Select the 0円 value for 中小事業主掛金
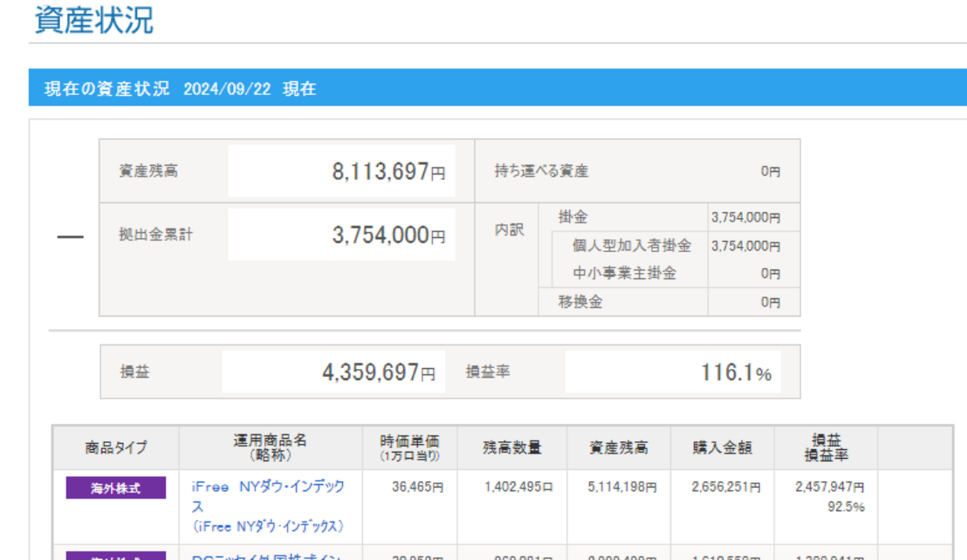The image size is (967, 560). tap(771, 274)
